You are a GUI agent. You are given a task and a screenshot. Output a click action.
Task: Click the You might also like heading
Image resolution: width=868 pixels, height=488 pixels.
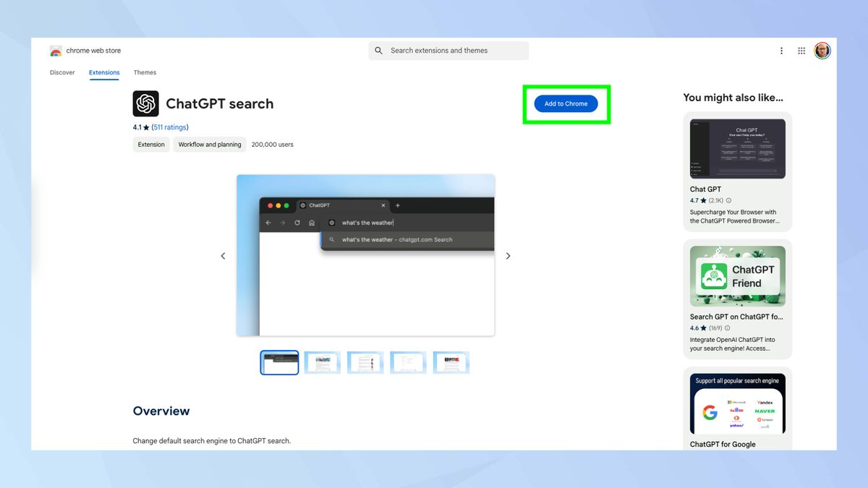point(733,98)
